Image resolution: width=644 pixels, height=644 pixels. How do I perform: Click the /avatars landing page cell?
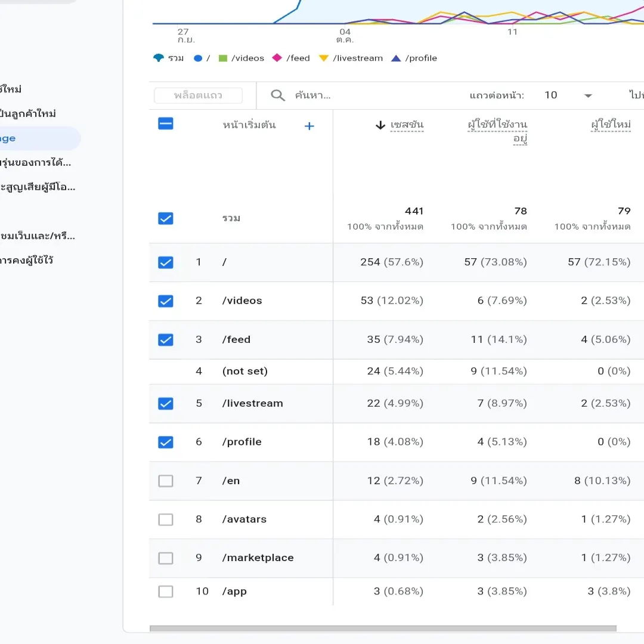pyautogui.click(x=244, y=519)
